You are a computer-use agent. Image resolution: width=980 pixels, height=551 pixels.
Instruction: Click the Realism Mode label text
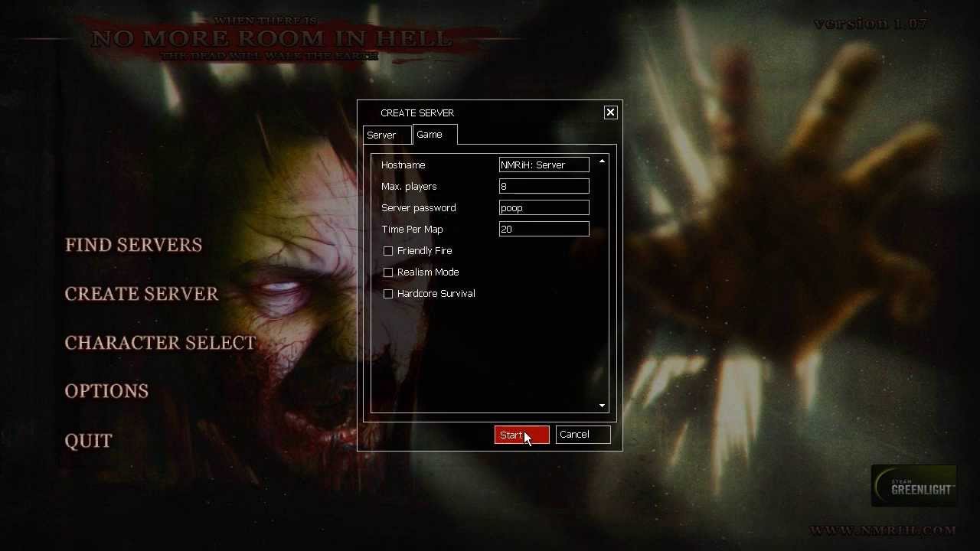click(x=428, y=272)
